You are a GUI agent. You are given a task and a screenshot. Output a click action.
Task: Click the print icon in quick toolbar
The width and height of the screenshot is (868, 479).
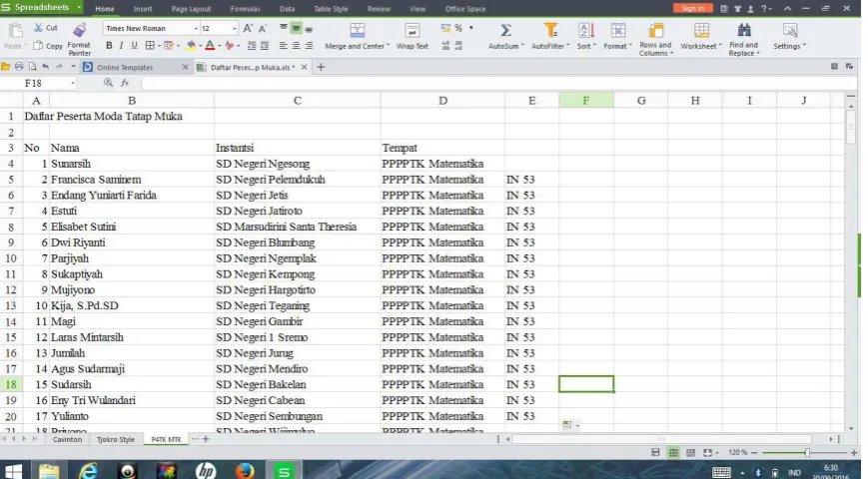(x=19, y=67)
